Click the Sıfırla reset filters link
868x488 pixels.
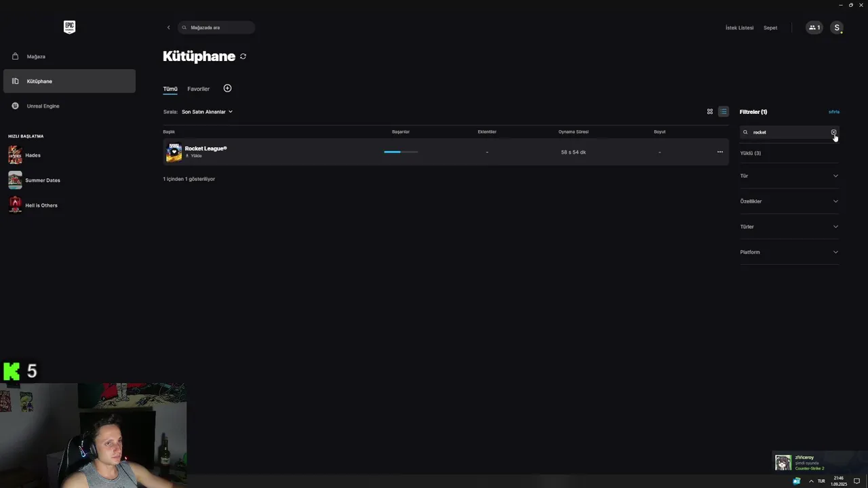[834, 112]
